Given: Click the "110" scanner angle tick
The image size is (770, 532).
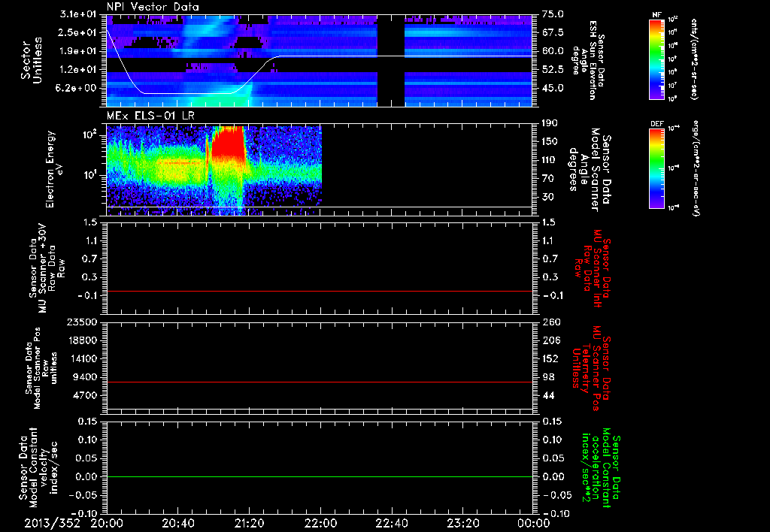Looking at the screenshot, I should click(x=550, y=160).
